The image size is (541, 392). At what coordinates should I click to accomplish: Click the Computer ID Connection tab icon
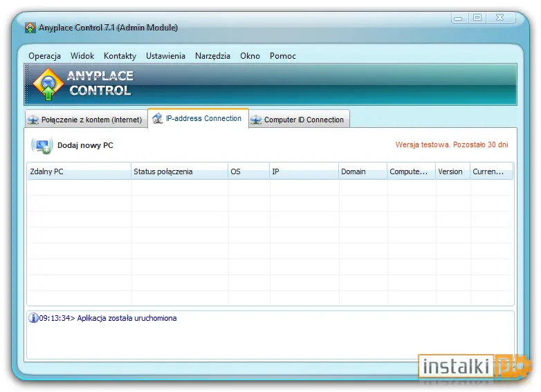coord(256,120)
